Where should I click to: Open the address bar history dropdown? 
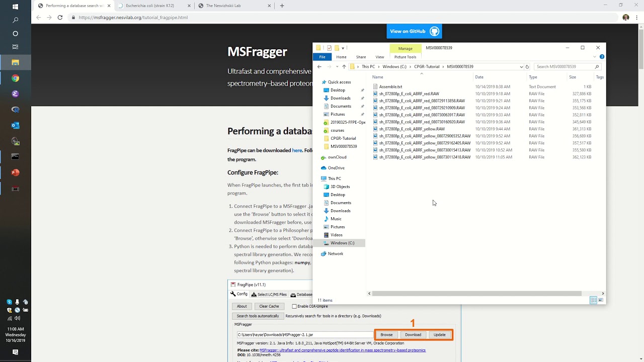(521, 66)
